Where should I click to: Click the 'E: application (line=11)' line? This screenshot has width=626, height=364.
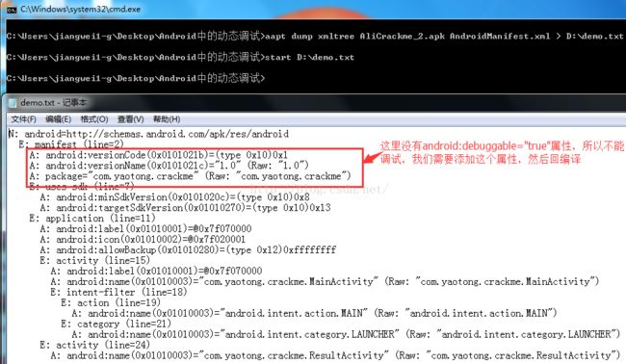pyautogui.click(x=92, y=219)
